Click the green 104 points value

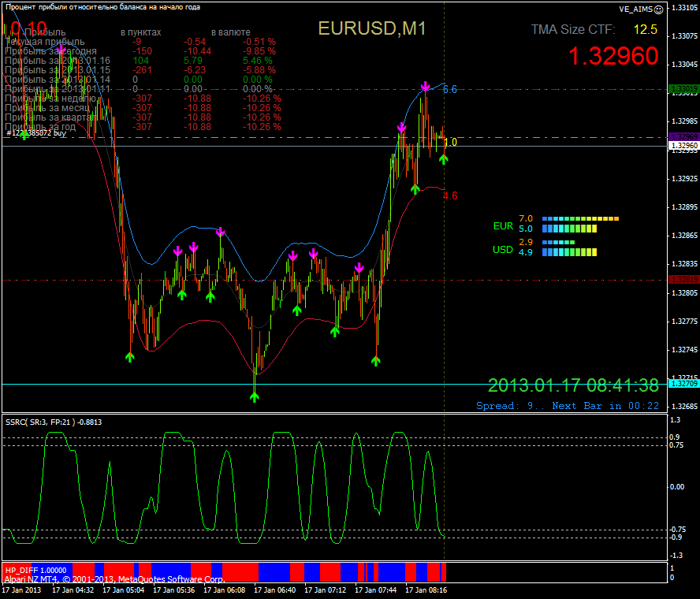[x=140, y=60]
